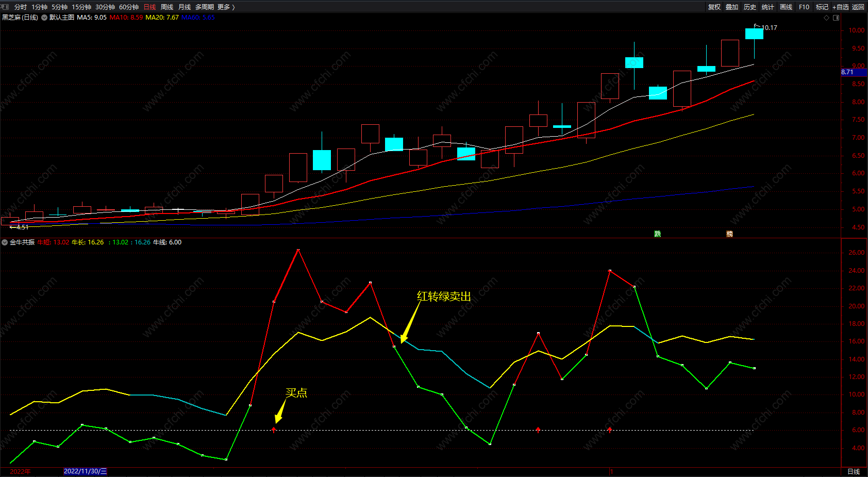Click the 2022年 year label on time axis
Viewport: 868px width, 477px height.
(x=21, y=472)
